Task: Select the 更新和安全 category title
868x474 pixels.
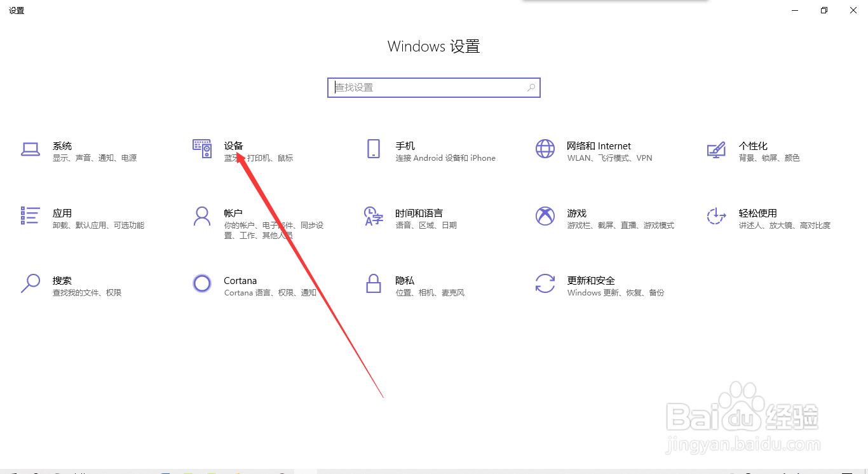Action: [591, 280]
